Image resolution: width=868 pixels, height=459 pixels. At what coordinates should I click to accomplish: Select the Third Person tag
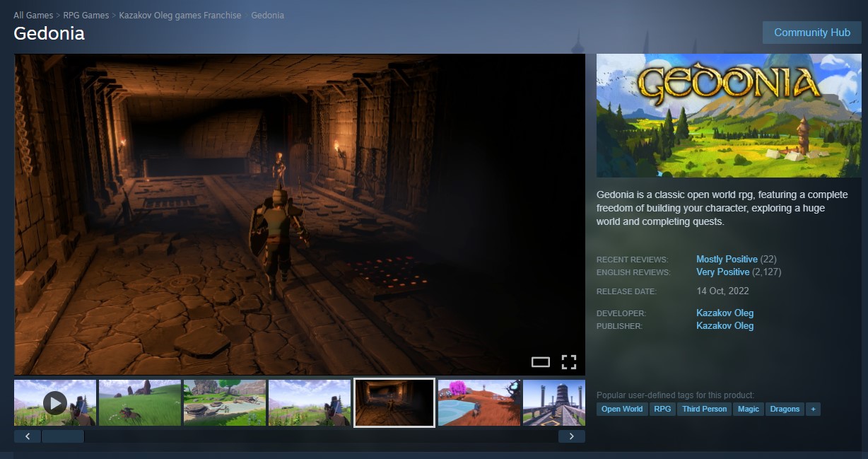(704, 409)
